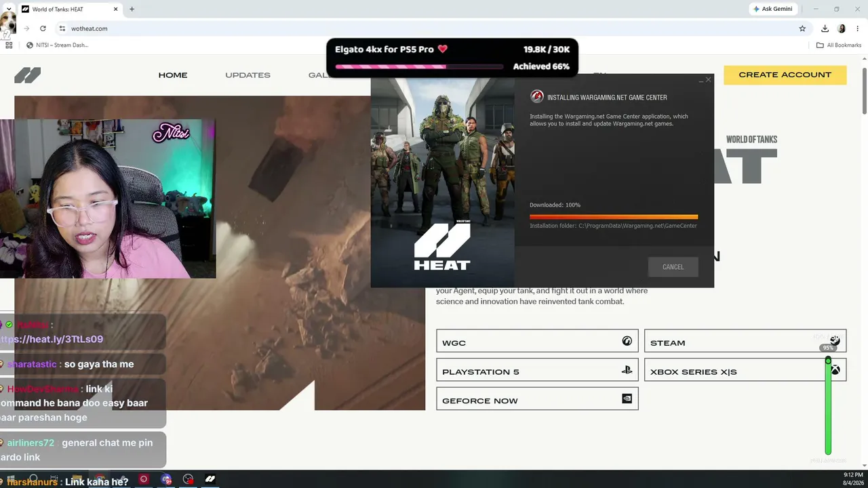Reload the wotheat.com page
The height and width of the screenshot is (488, 868).
click(x=43, y=28)
